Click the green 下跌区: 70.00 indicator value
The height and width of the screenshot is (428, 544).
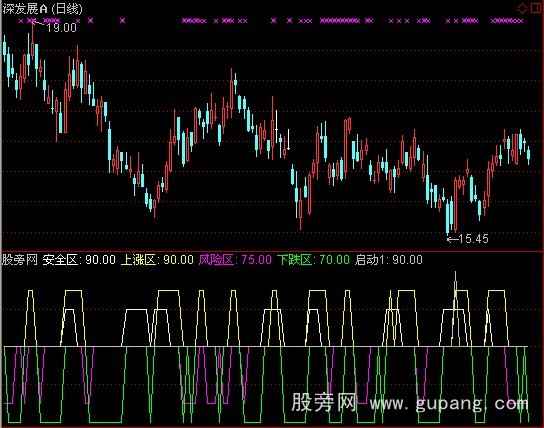point(313,259)
